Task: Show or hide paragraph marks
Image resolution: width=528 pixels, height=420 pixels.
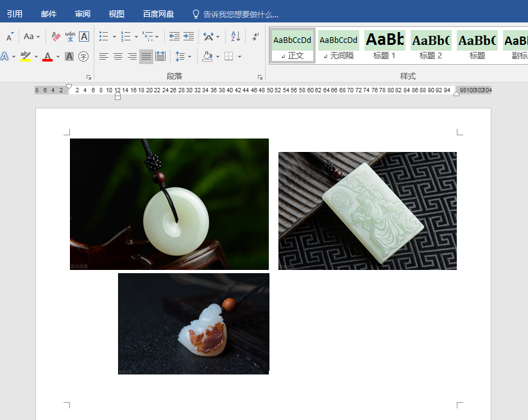Action: click(255, 37)
